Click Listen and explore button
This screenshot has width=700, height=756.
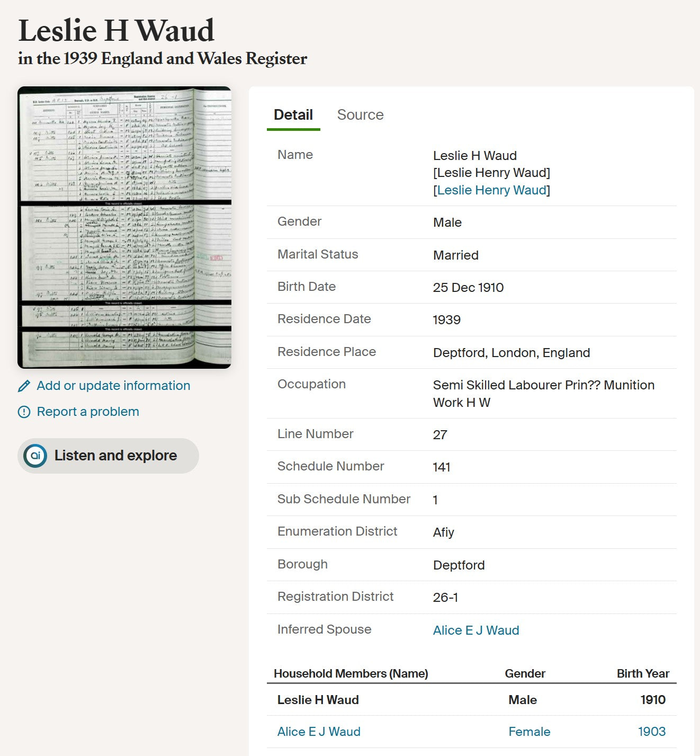(108, 456)
